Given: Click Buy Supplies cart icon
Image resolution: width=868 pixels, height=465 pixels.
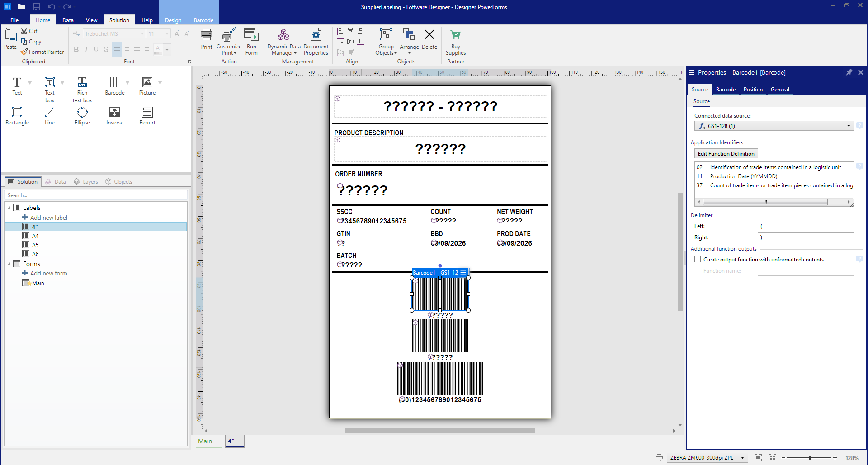Looking at the screenshot, I should (x=456, y=42).
